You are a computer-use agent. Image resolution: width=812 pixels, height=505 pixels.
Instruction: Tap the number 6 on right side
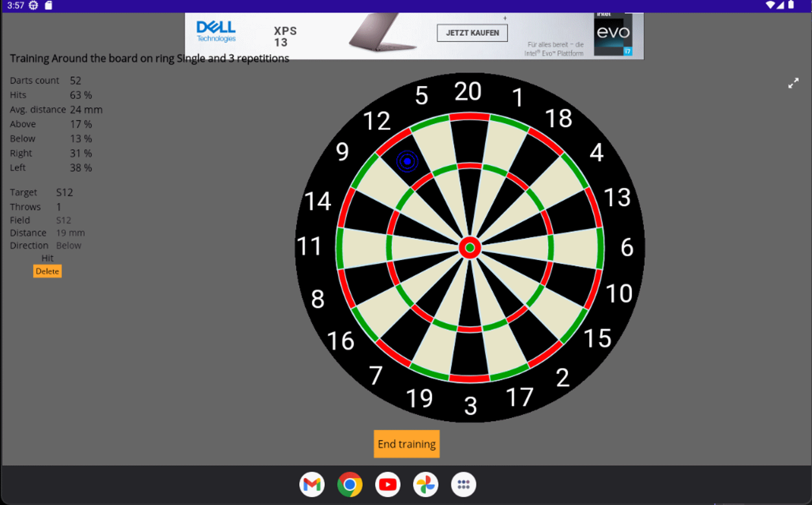pos(627,247)
